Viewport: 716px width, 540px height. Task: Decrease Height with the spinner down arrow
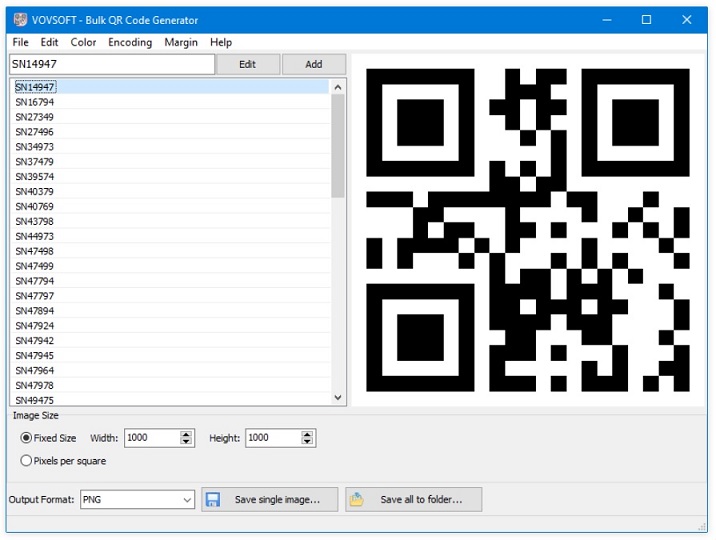[308, 442]
